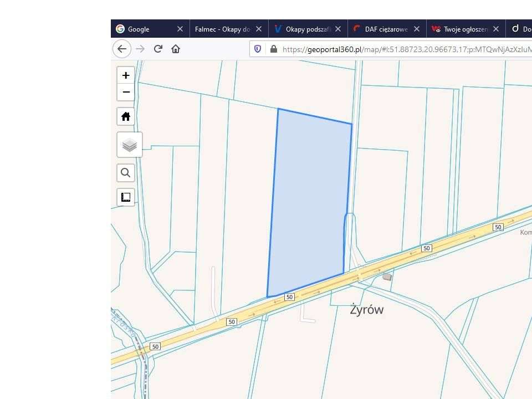Click the small building marker near Żyrów

[x=387, y=277]
